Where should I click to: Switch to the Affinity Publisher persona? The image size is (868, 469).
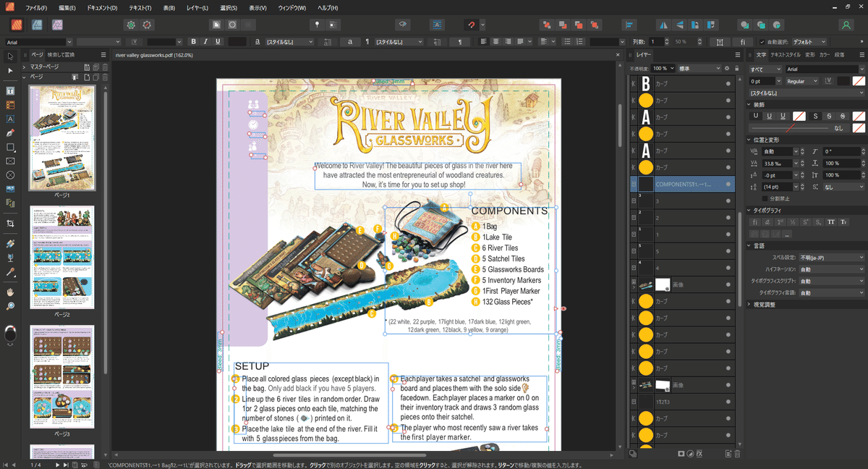point(17,25)
